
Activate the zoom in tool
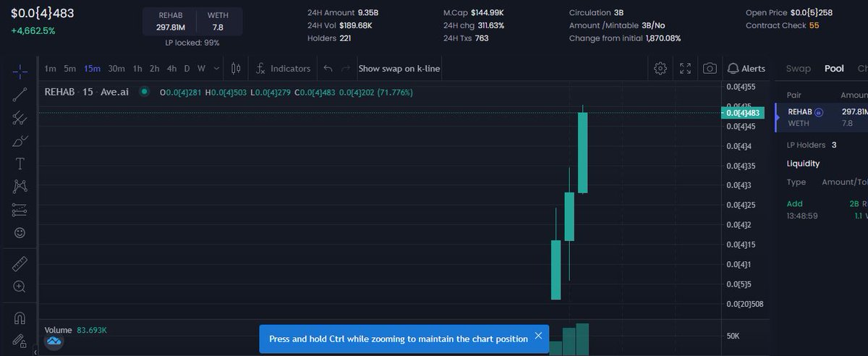click(x=20, y=287)
